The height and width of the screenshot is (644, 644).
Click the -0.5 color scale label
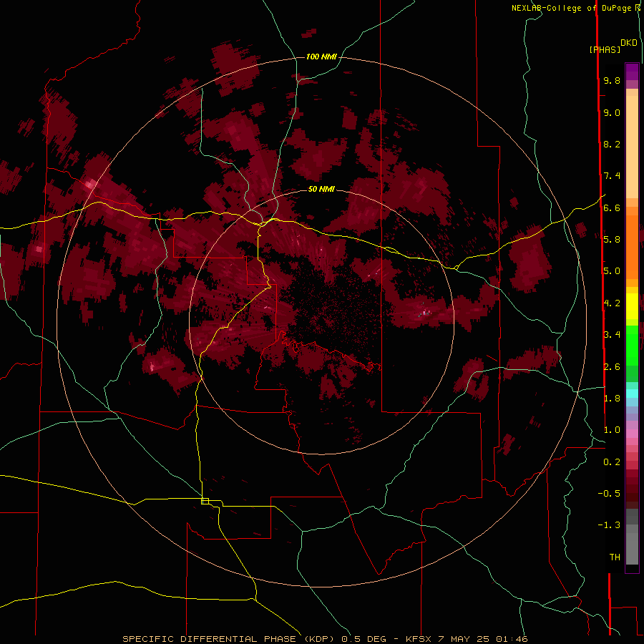pos(609,494)
